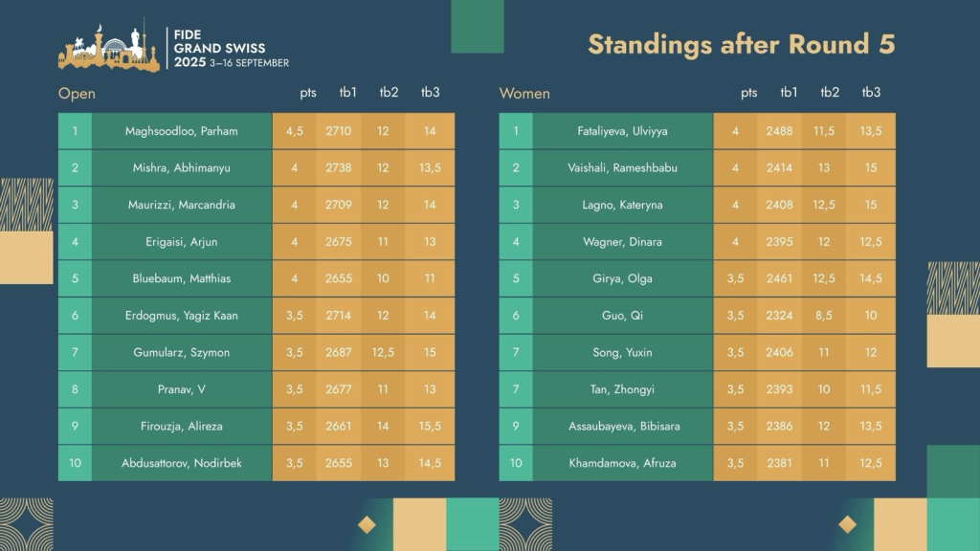
Task: Click Tan, Zhongyi's name
Action: (622, 389)
